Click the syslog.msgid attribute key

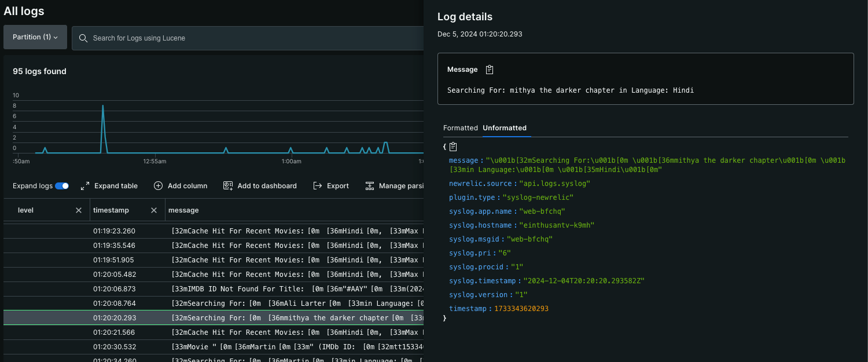pos(475,239)
